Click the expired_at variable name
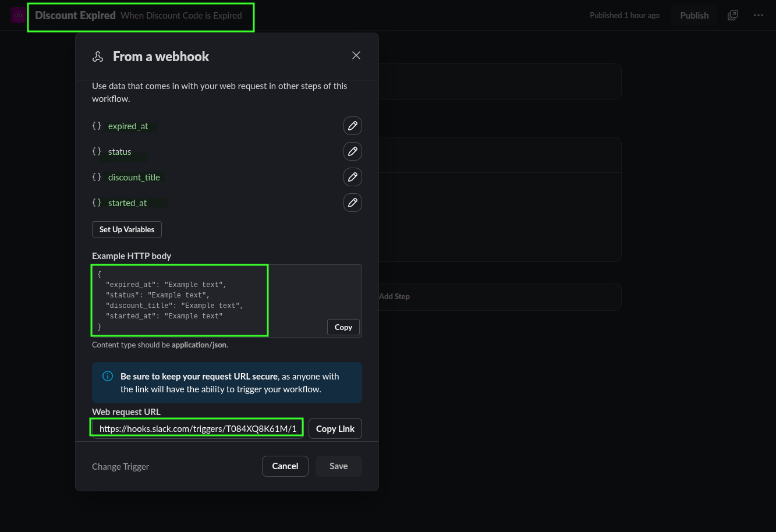This screenshot has height=532, width=776. (x=128, y=126)
